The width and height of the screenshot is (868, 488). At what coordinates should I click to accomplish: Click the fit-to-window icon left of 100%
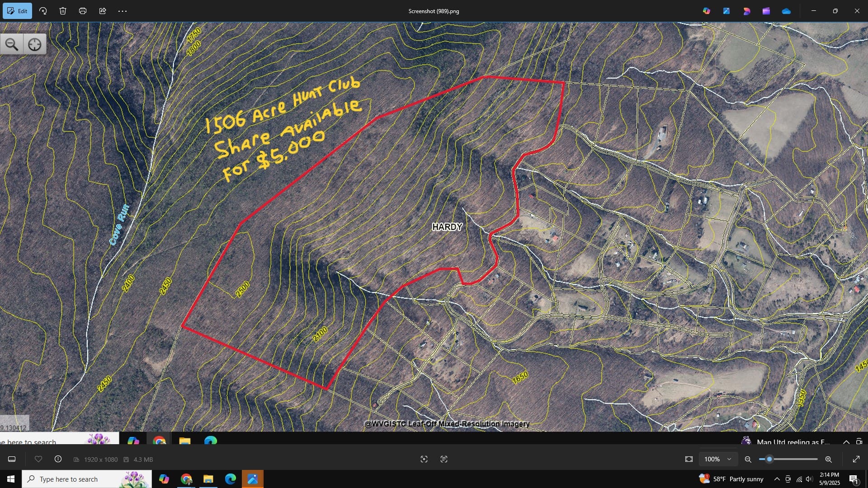(x=689, y=459)
